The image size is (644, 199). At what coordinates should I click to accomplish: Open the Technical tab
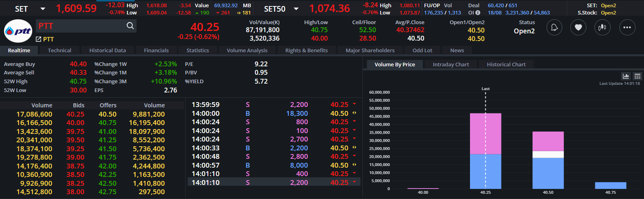click(59, 50)
